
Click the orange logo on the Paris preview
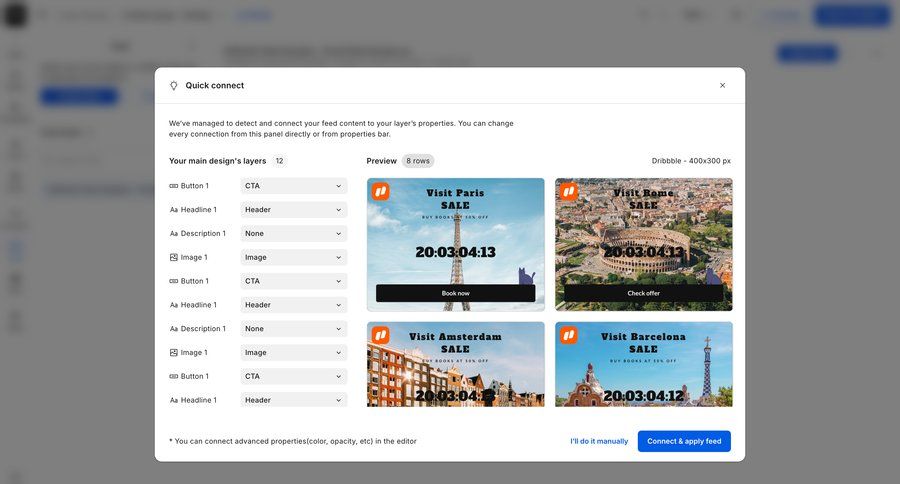coord(381,191)
